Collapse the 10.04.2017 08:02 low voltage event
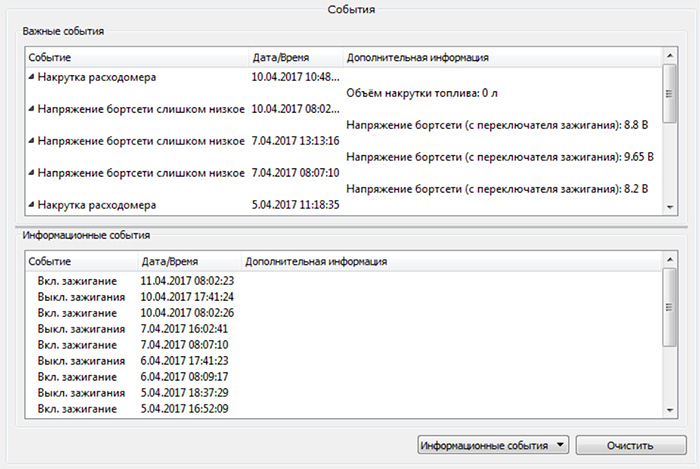Viewport: 700px width, 469px height. point(31,109)
